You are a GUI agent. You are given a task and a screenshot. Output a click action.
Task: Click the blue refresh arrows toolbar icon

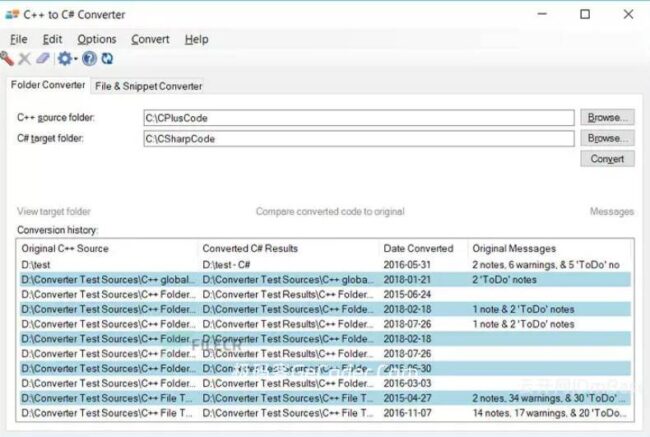[x=107, y=58]
